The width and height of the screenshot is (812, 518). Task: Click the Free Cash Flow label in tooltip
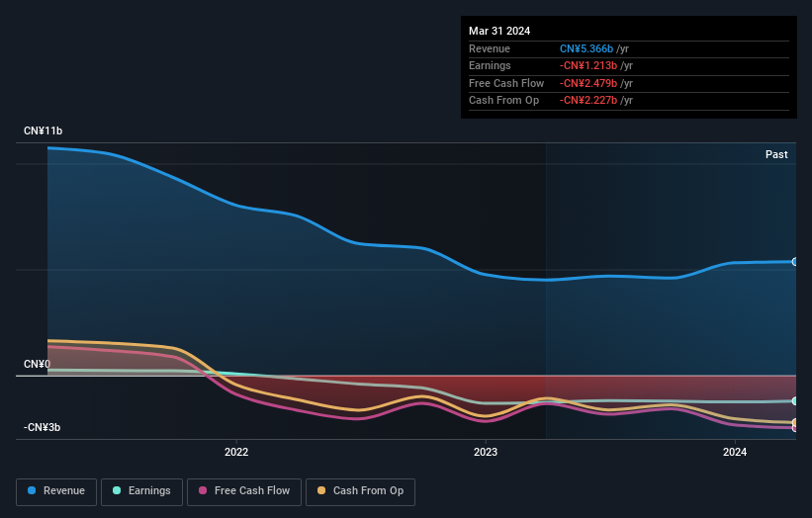(x=506, y=83)
